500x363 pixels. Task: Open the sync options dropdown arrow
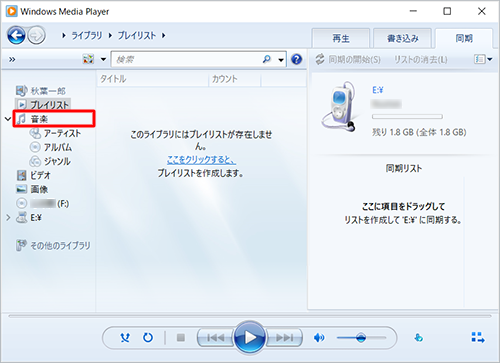click(490, 59)
